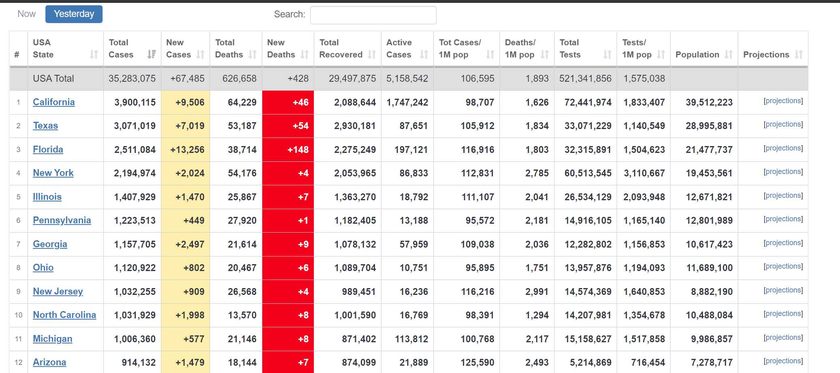Select the Yesterday tab
Image resolution: width=840 pixels, height=373 pixels.
74,14
